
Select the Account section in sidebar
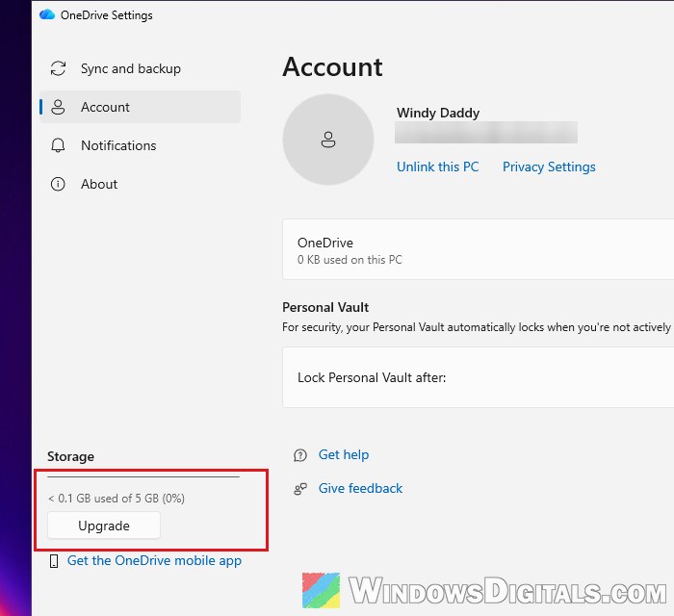click(141, 107)
